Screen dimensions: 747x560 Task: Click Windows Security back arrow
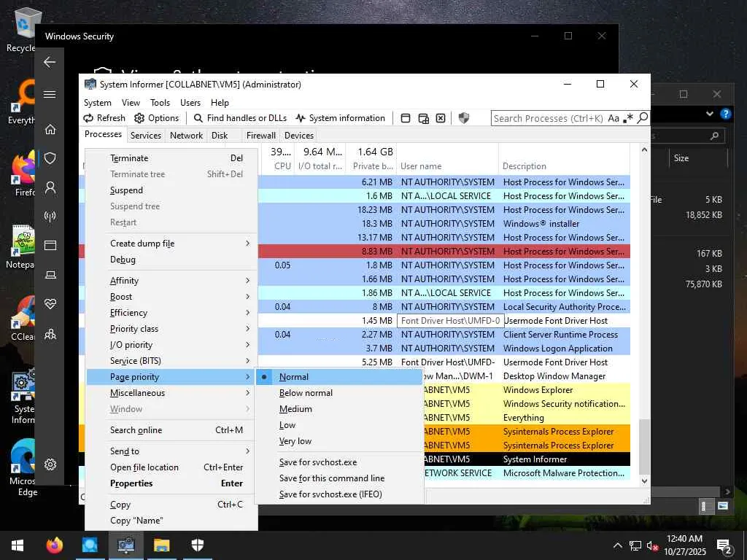click(x=50, y=62)
